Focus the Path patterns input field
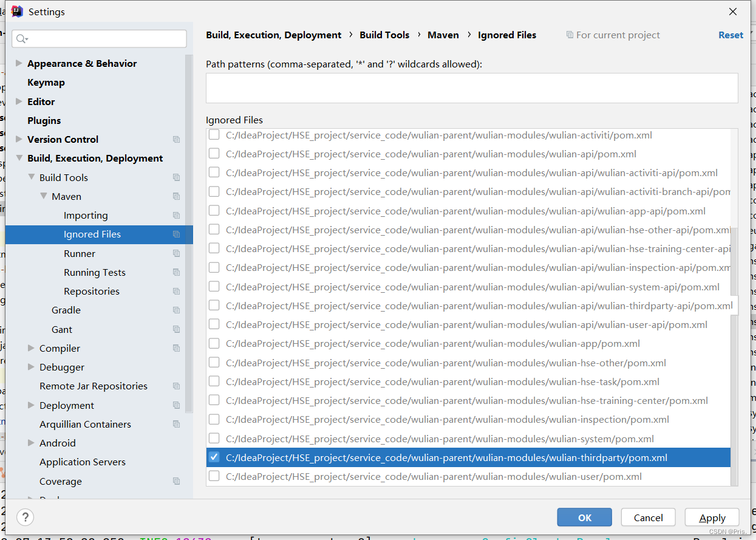756x540 pixels. pyautogui.click(x=472, y=88)
